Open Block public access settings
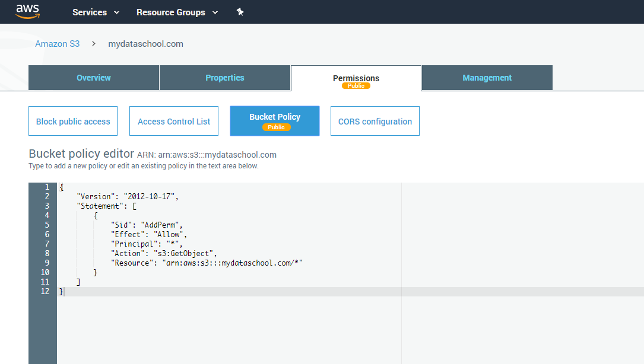Image resolution: width=644 pixels, height=364 pixels. tap(73, 121)
